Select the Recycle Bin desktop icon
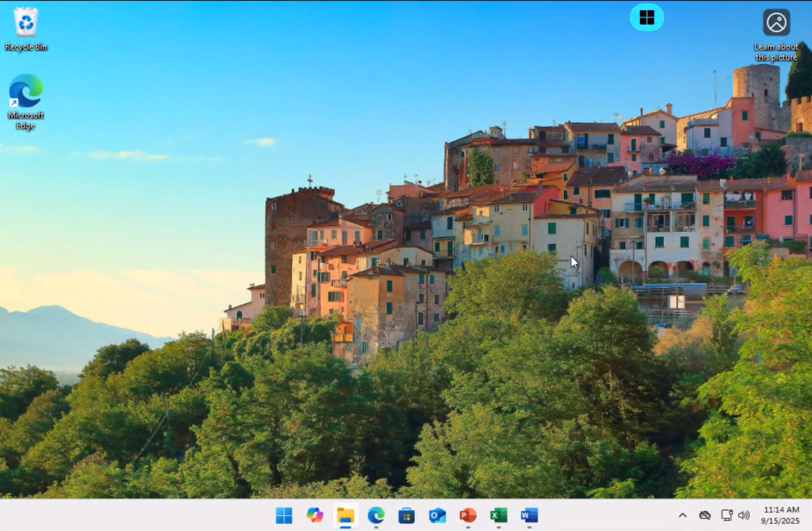Viewport: 812px width, 531px height. coord(25,29)
